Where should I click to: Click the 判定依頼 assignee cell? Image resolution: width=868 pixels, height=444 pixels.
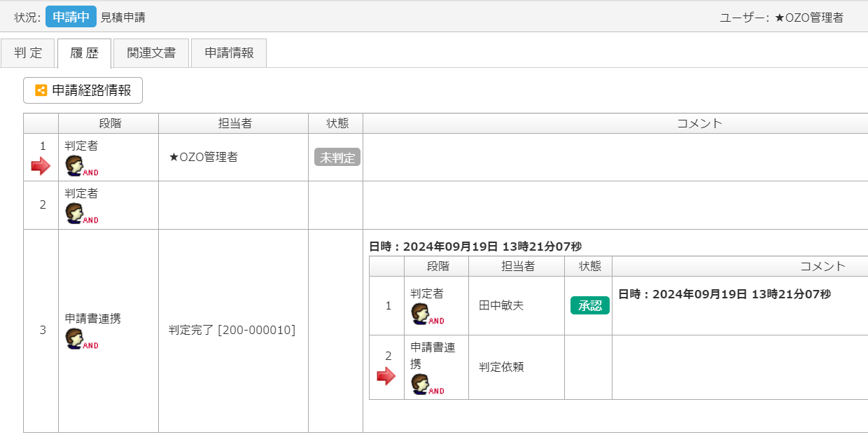pos(517,367)
